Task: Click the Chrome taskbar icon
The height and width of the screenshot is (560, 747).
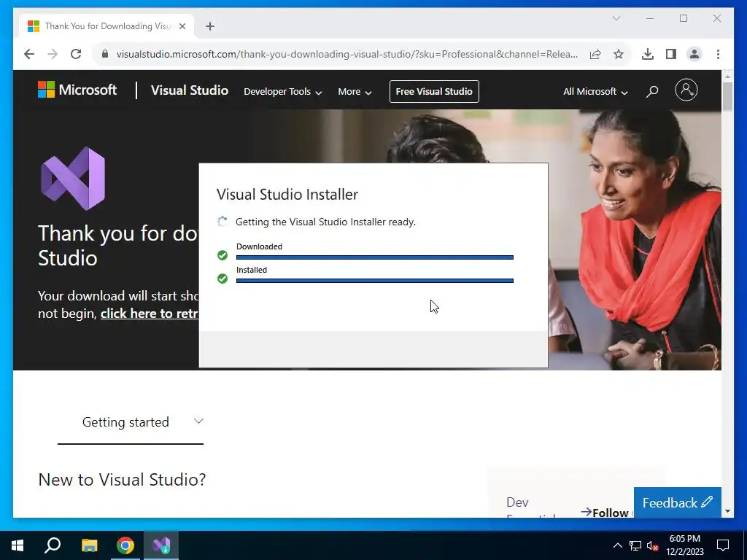Action: point(125,545)
